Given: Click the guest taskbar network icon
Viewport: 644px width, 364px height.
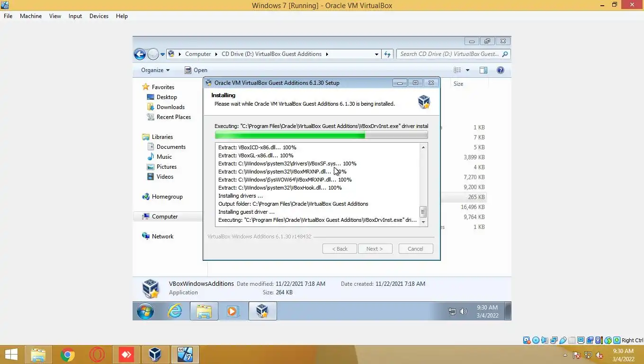Looking at the screenshot, I should pyautogui.click(x=452, y=311).
